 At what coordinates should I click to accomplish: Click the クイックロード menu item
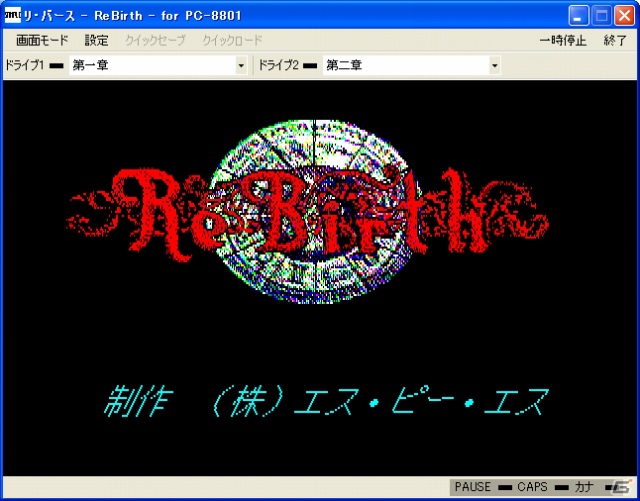[232, 40]
